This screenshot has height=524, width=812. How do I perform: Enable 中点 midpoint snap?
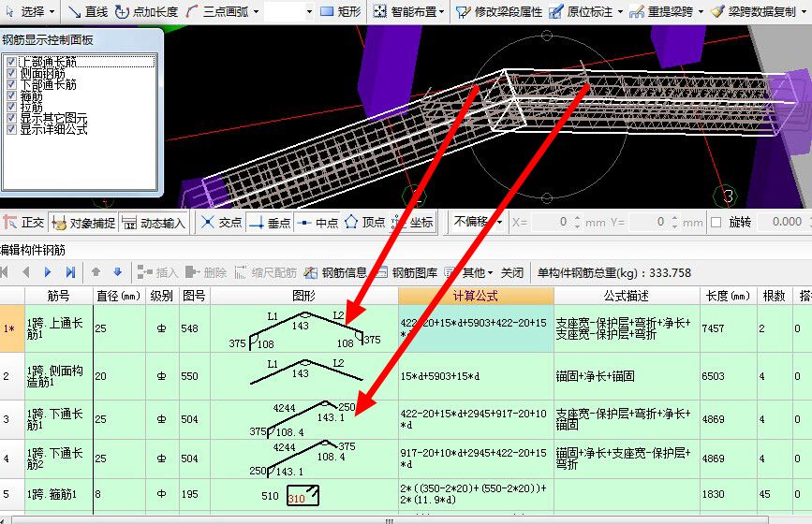coord(317,223)
